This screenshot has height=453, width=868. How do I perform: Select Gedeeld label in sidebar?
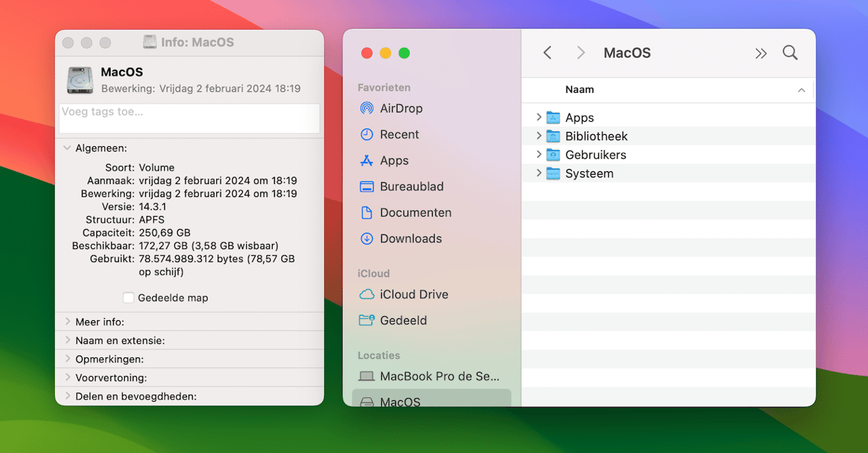(x=403, y=320)
